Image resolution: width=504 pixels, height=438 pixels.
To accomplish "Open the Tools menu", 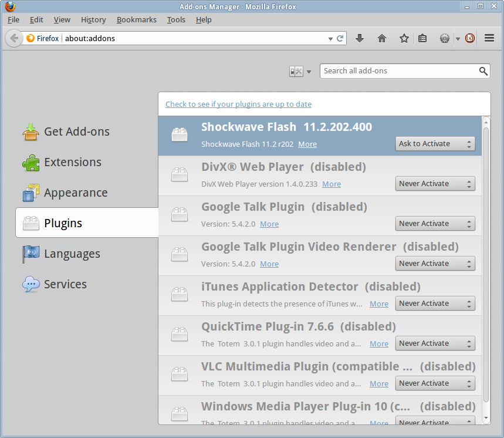I will 176,19.
